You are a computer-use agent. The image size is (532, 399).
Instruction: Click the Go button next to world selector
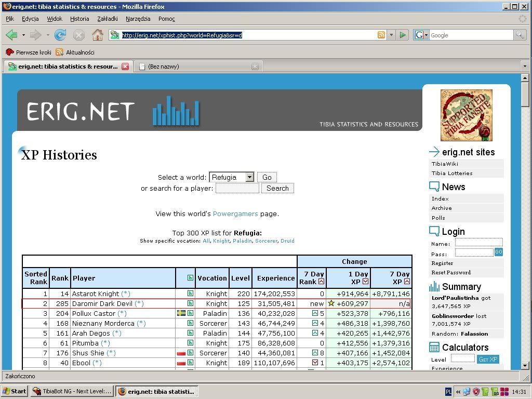[x=267, y=177]
